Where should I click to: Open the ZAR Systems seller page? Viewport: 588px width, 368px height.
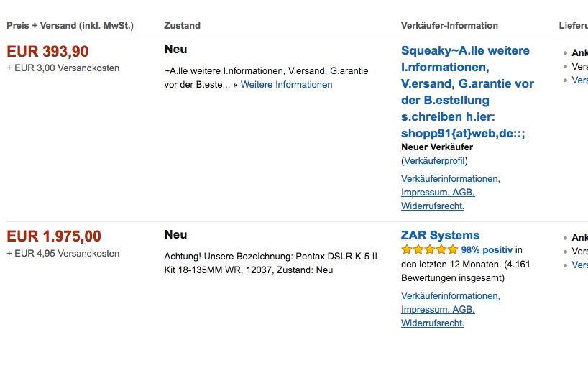click(440, 235)
